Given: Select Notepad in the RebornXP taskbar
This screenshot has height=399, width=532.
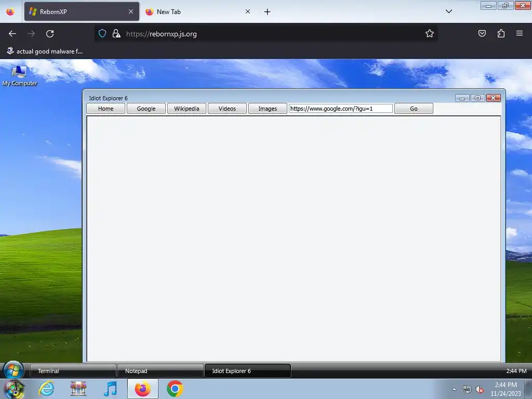Looking at the screenshot, I should (160, 371).
